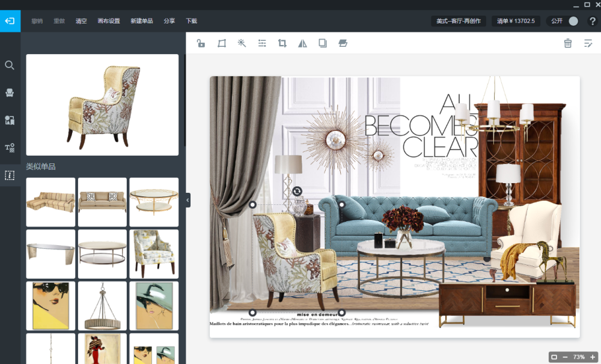
Task: Click the magic wand tool icon
Action: pos(242,43)
